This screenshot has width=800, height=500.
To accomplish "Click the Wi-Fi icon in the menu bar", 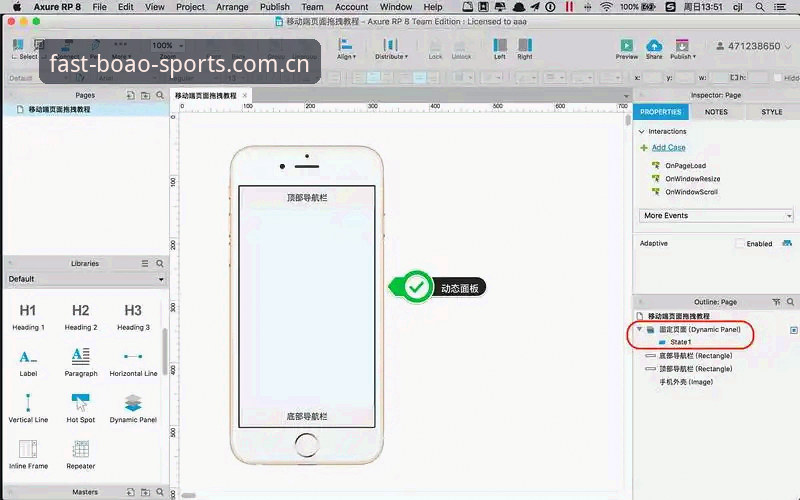I will [606, 7].
